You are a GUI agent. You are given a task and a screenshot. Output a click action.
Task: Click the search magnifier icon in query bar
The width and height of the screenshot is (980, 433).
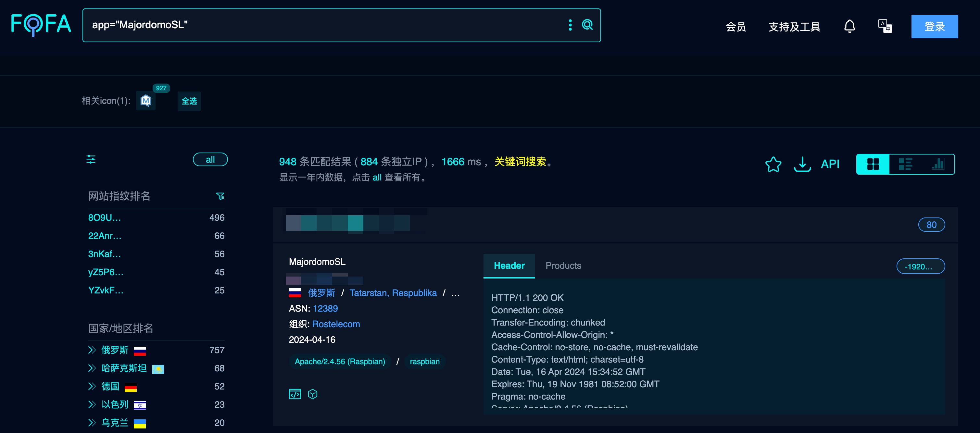[x=587, y=25]
